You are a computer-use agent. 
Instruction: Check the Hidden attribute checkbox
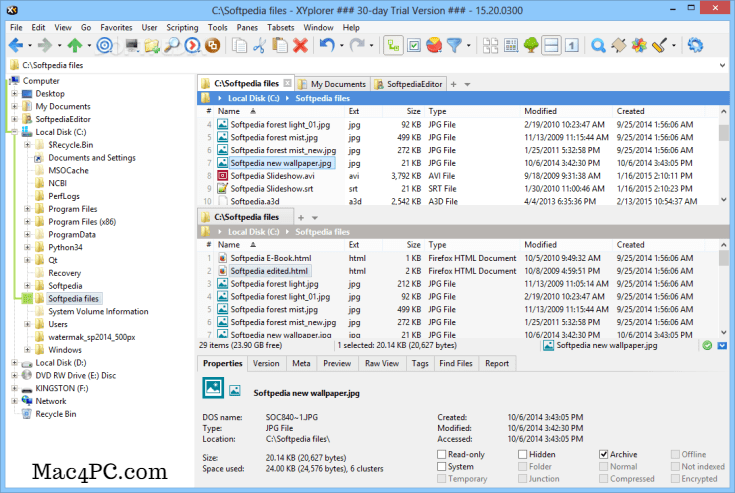pyautogui.click(x=522, y=454)
